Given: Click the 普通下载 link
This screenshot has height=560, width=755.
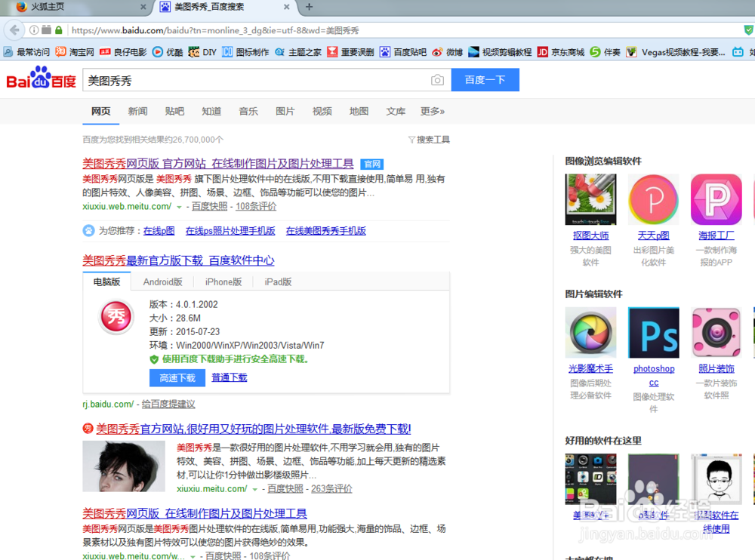Looking at the screenshot, I should click(230, 377).
